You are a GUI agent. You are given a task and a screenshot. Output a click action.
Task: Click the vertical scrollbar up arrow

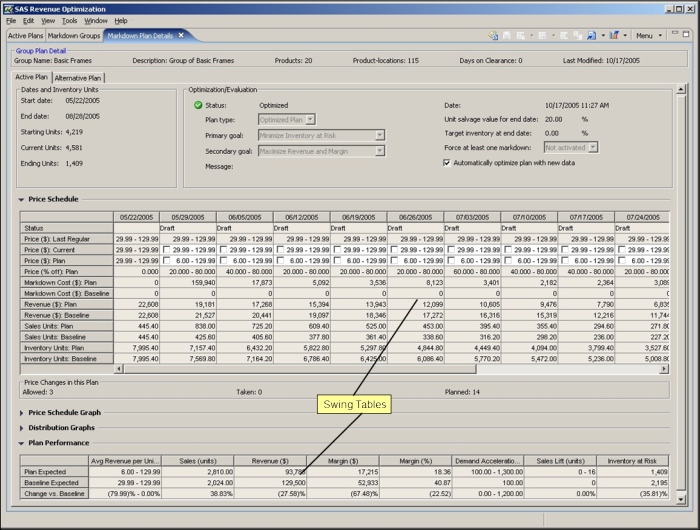click(681, 89)
